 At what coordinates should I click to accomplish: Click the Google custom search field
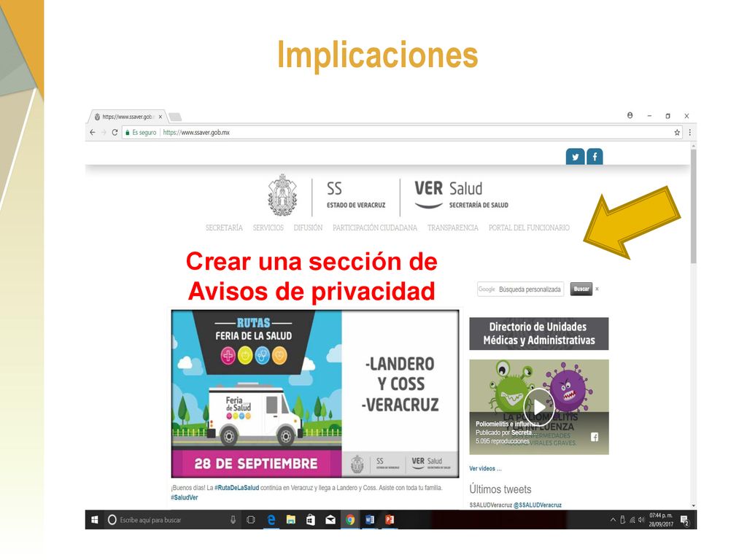tap(520, 289)
